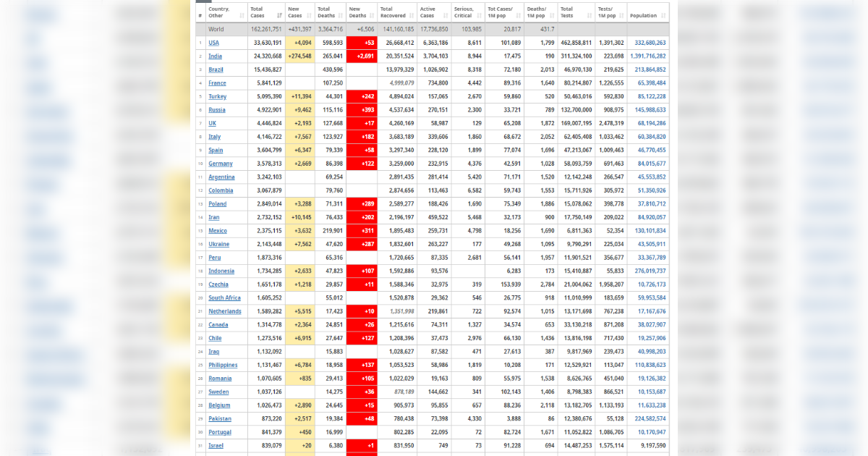Click Total Cases column sort arrow
Image resolution: width=868 pixels, height=456 pixels.
click(x=279, y=16)
